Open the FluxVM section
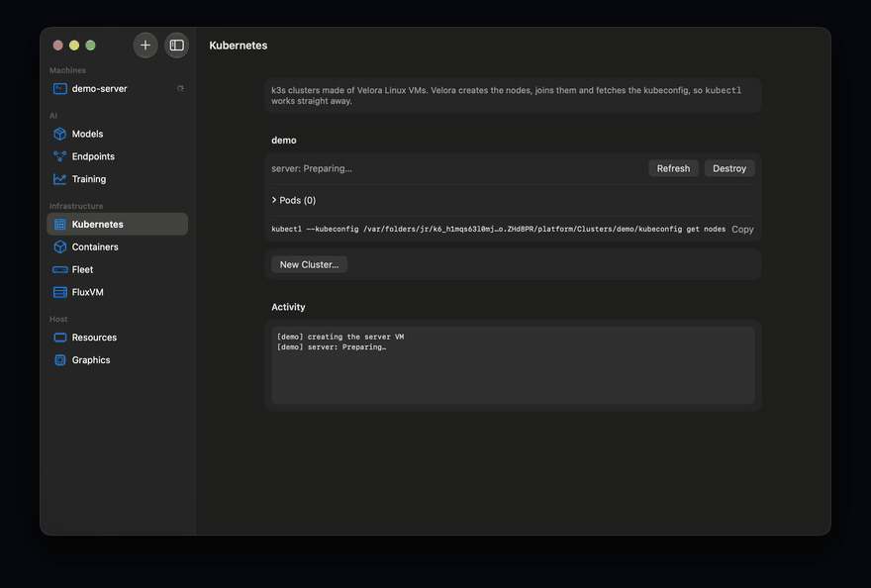The image size is (871, 588). [117, 292]
